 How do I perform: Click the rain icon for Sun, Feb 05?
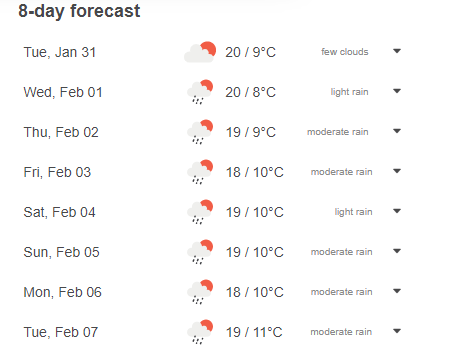(200, 252)
